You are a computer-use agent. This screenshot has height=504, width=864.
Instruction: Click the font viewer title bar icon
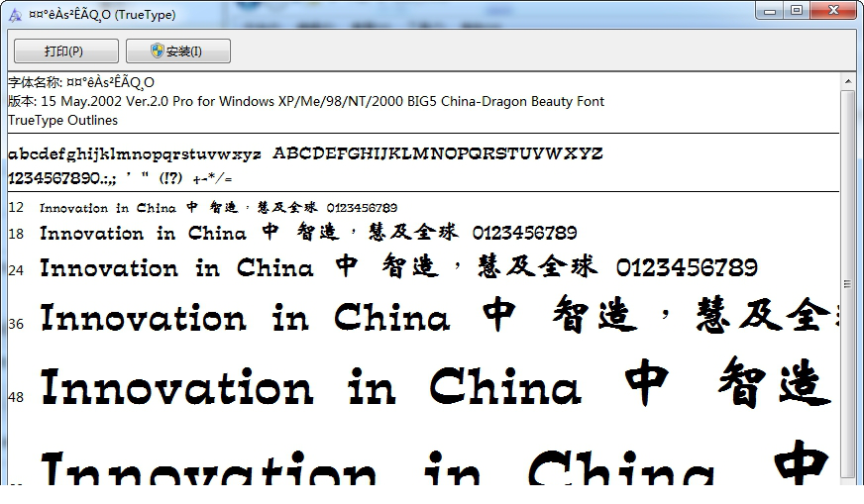coord(16,15)
